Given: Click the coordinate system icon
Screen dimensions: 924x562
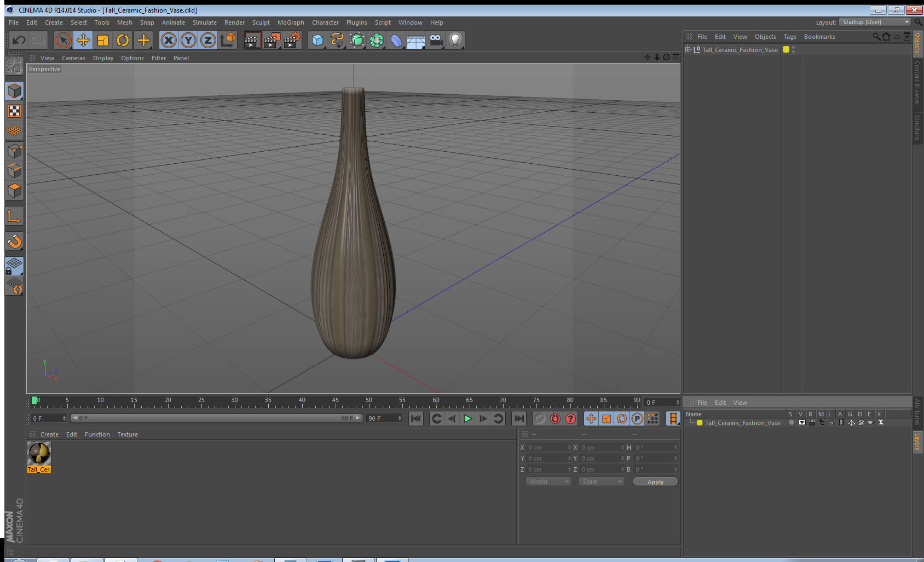Looking at the screenshot, I should 228,40.
